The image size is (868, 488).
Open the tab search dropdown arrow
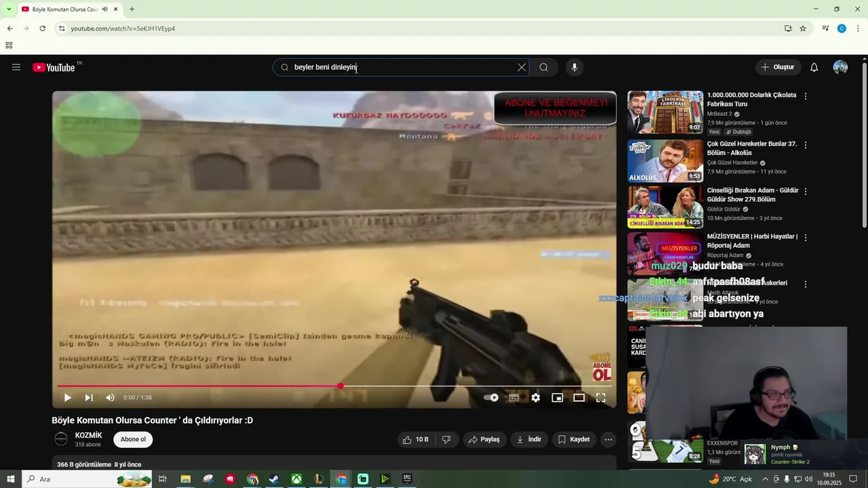[9, 9]
